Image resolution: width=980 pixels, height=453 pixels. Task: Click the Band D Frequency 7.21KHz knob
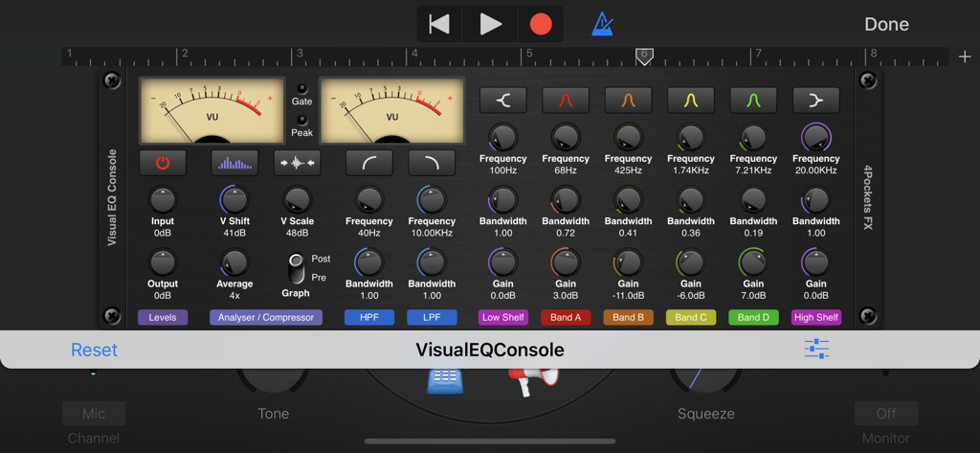753,138
